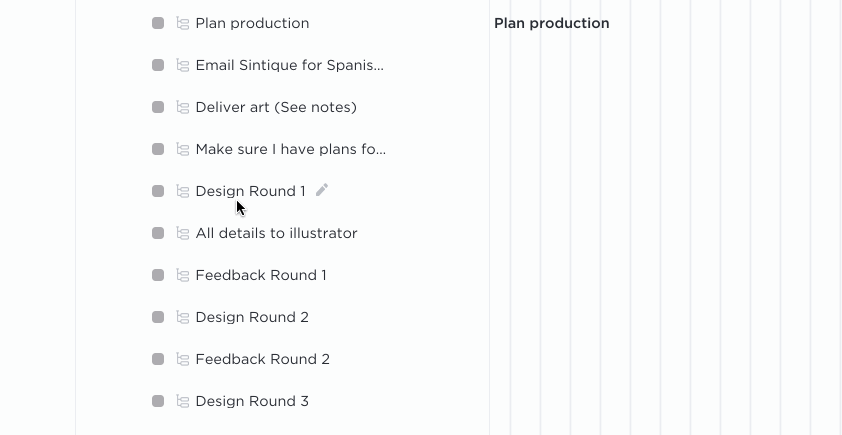Toggle status box for Plan production task
Image resolution: width=842 pixels, height=435 pixels.
(158, 23)
